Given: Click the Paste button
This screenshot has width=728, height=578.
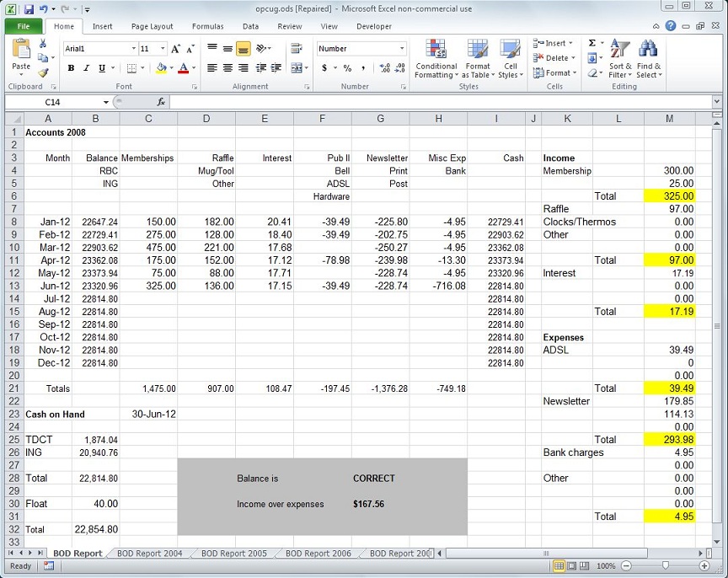Looking at the screenshot, I should [x=21, y=55].
